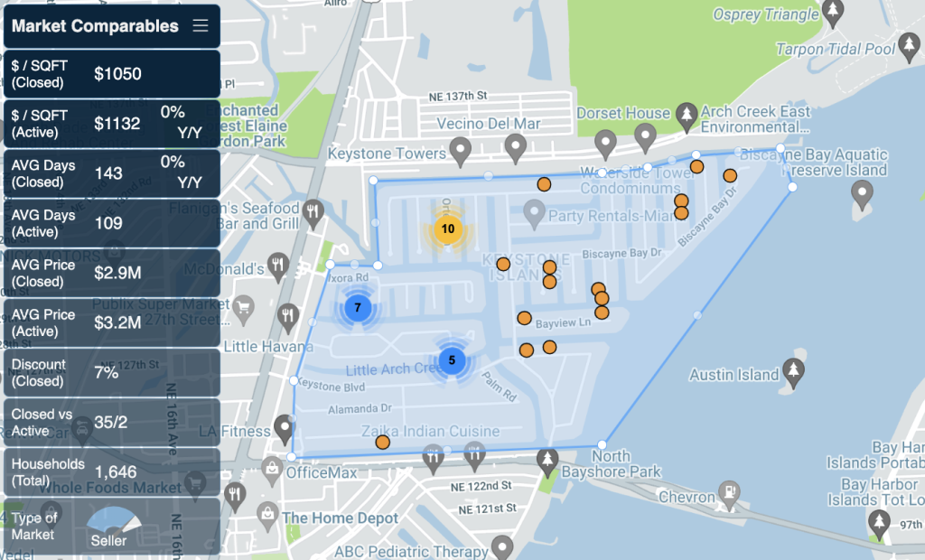Click the Osprey Triangle tree pin

(x=832, y=13)
